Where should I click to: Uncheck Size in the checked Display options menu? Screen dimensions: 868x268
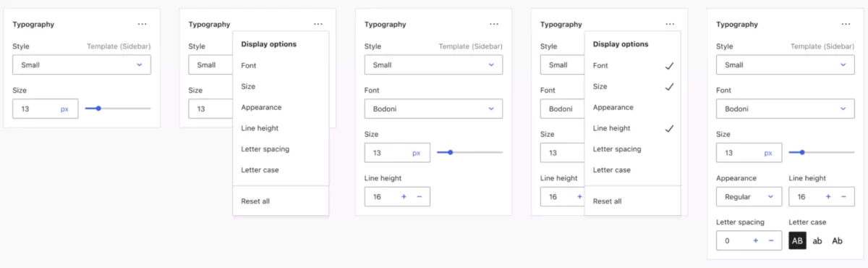click(x=632, y=86)
